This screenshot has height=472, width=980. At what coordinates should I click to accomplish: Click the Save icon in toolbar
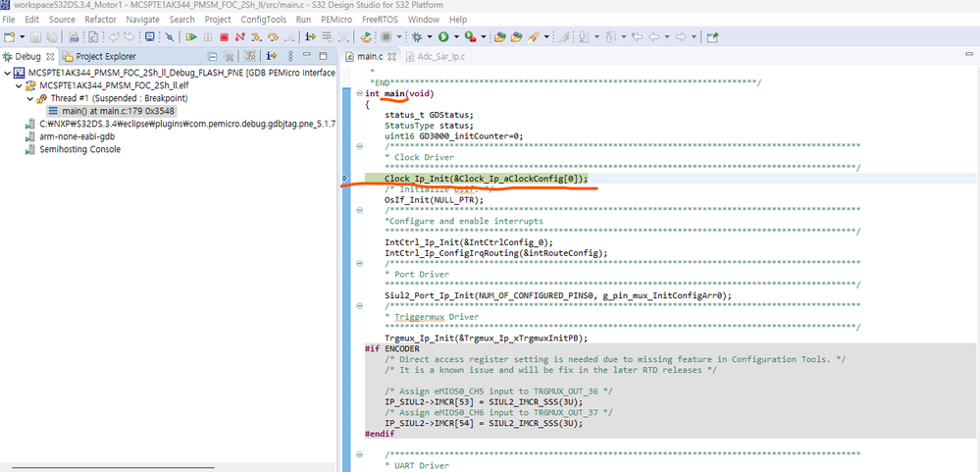35,37
